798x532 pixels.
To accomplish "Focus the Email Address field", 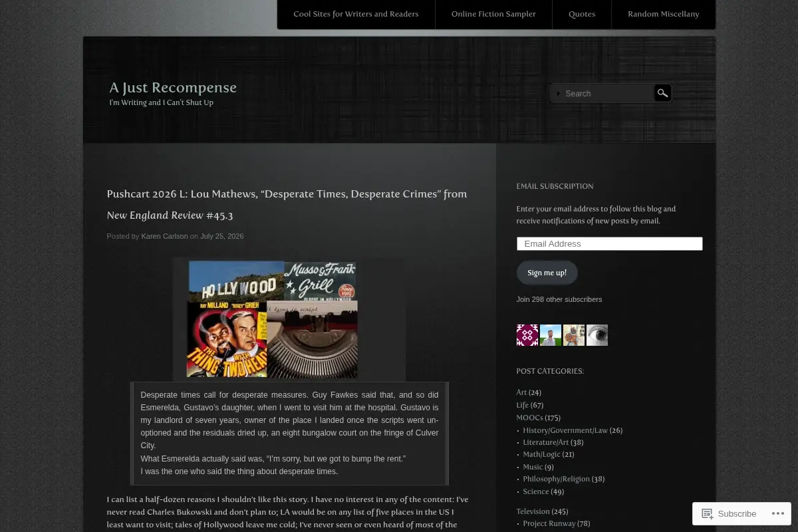I will (x=610, y=243).
